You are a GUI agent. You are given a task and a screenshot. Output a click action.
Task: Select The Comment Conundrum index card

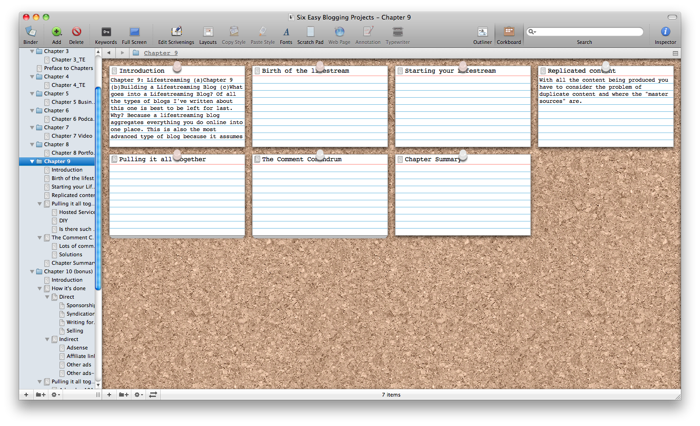320,195
